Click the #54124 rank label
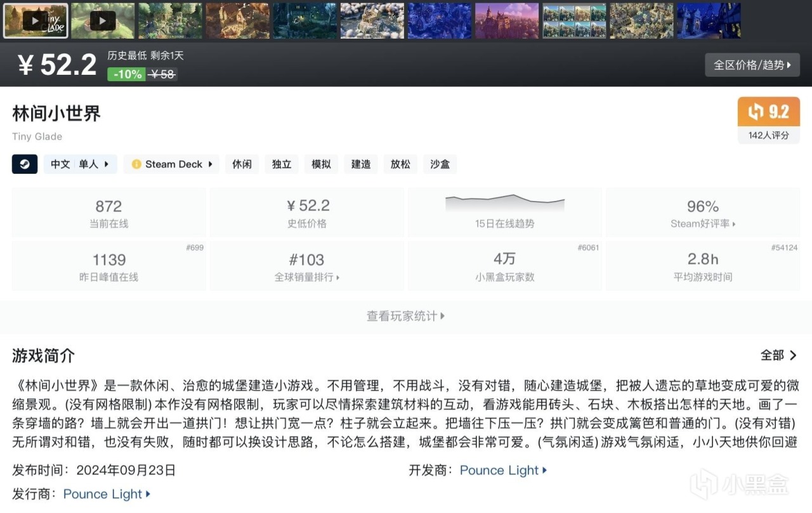This screenshot has width=812, height=513. point(784,247)
